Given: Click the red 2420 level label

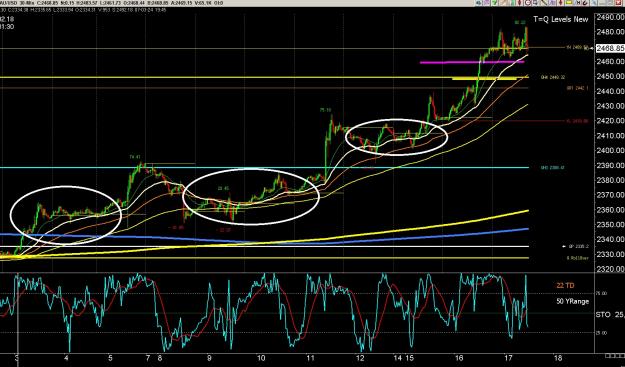Looking at the screenshot, I should pyautogui.click(x=578, y=121).
